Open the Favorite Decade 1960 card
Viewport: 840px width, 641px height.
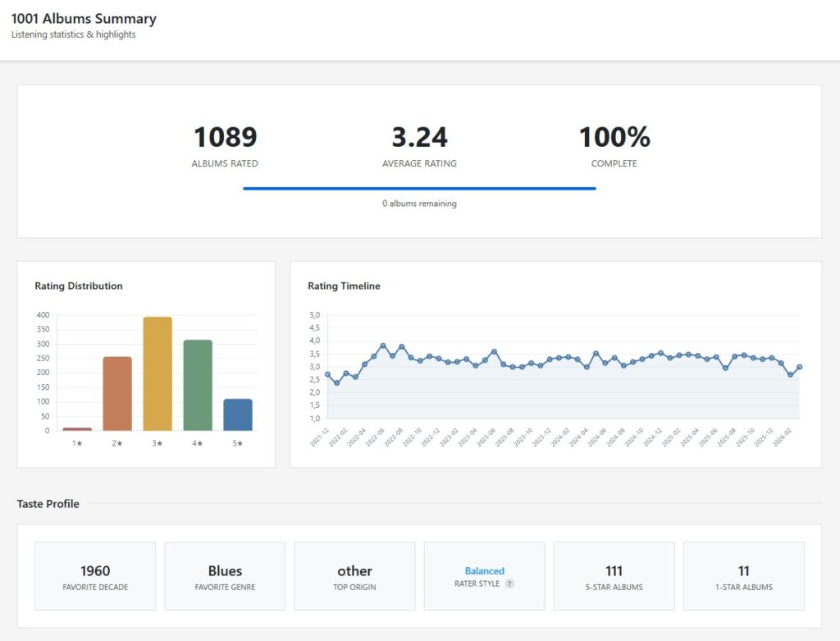[95, 576]
